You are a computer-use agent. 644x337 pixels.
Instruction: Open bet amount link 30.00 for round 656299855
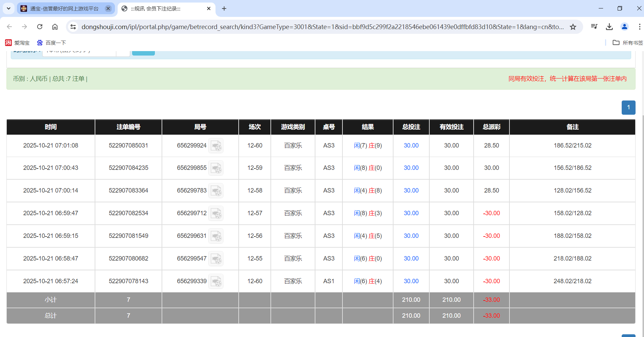tap(411, 168)
